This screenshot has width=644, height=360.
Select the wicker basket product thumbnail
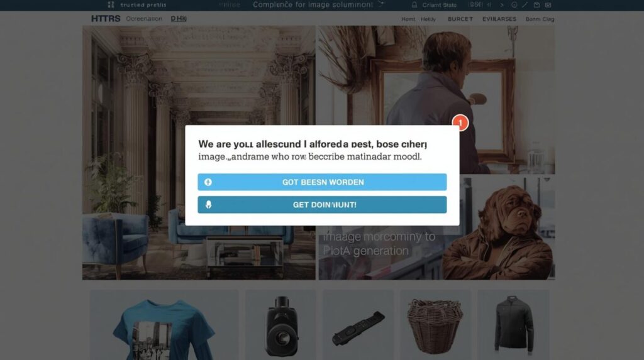tap(435, 325)
